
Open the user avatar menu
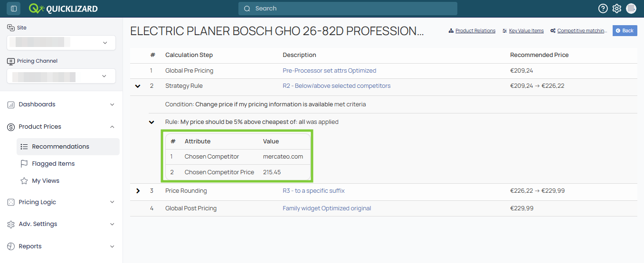[631, 9]
